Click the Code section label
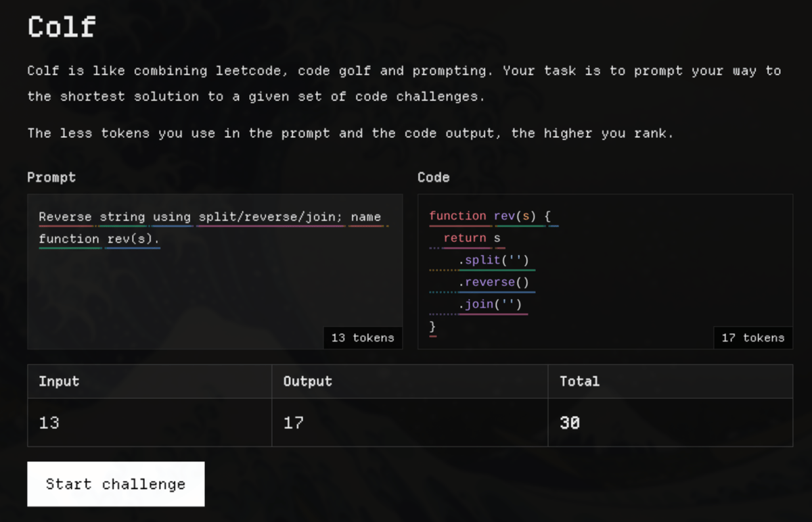Image resolution: width=812 pixels, height=522 pixels. click(x=434, y=177)
